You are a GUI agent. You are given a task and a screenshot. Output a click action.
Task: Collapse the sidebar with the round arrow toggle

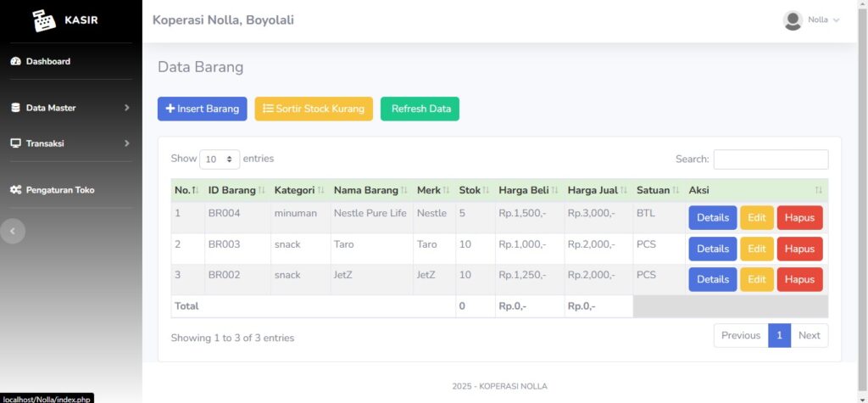tap(12, 231)
